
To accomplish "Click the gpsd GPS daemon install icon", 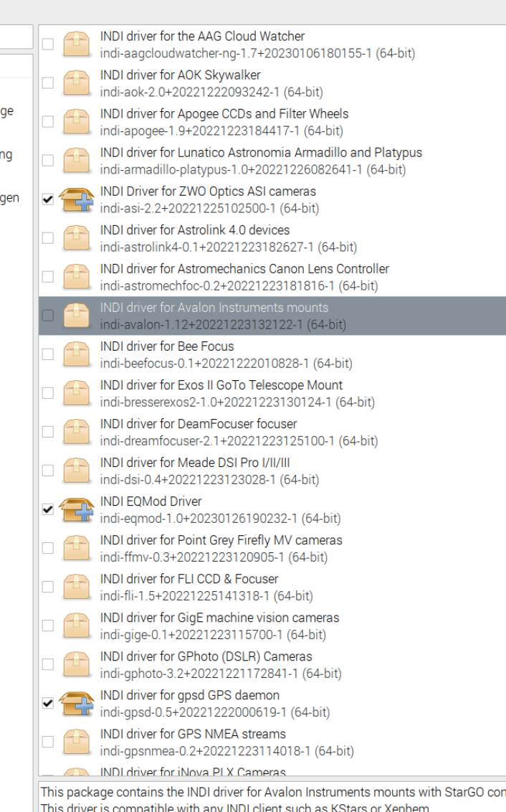I will 77,703.
